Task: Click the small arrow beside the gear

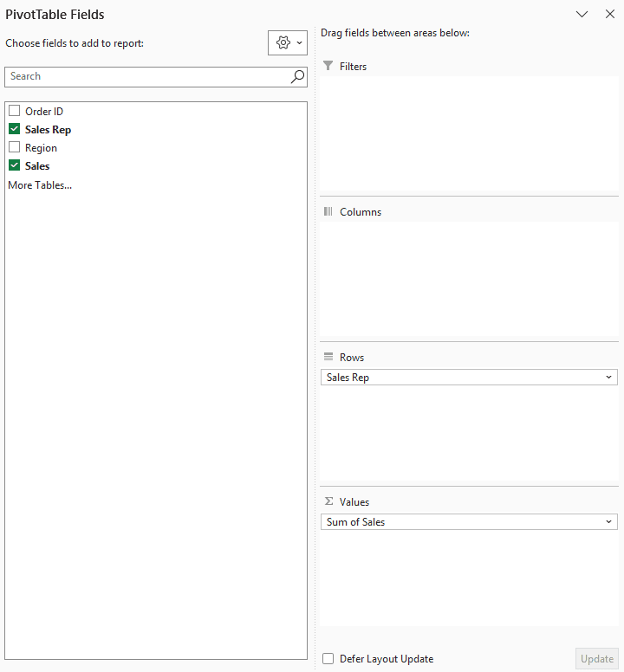Action: 299,42
